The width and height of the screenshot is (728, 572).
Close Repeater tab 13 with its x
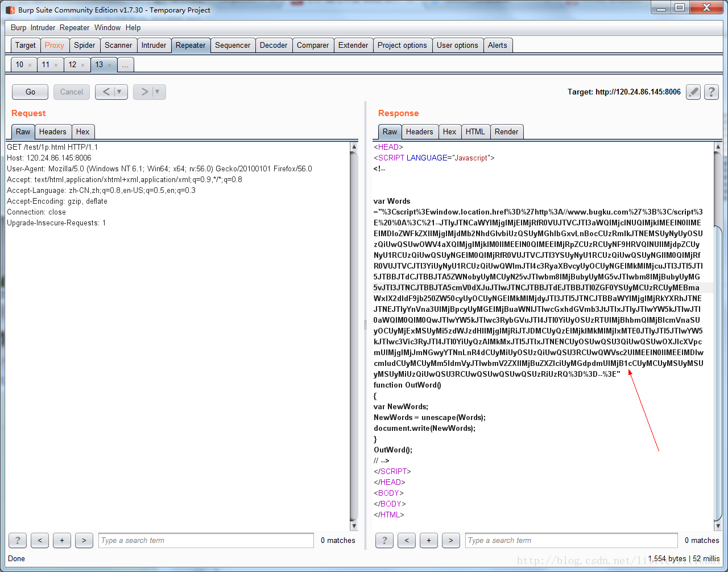tap(109, 65)
